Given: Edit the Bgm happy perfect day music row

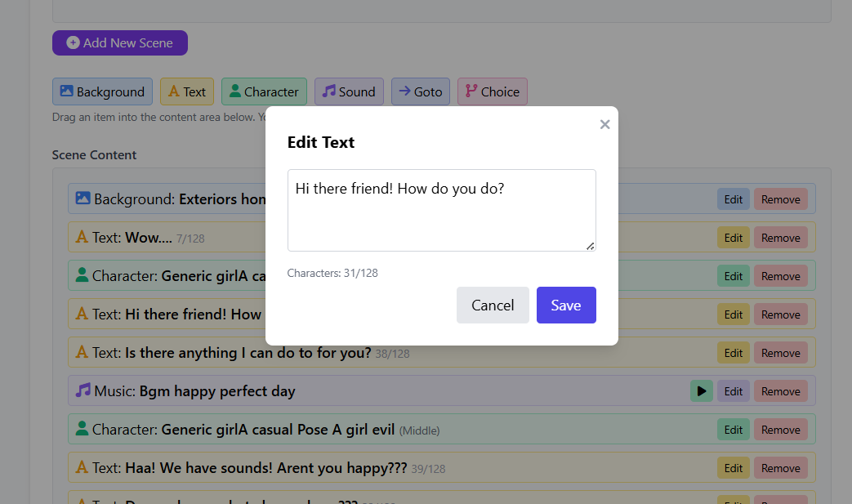Looking at the screenshot, I should [733, 391].
